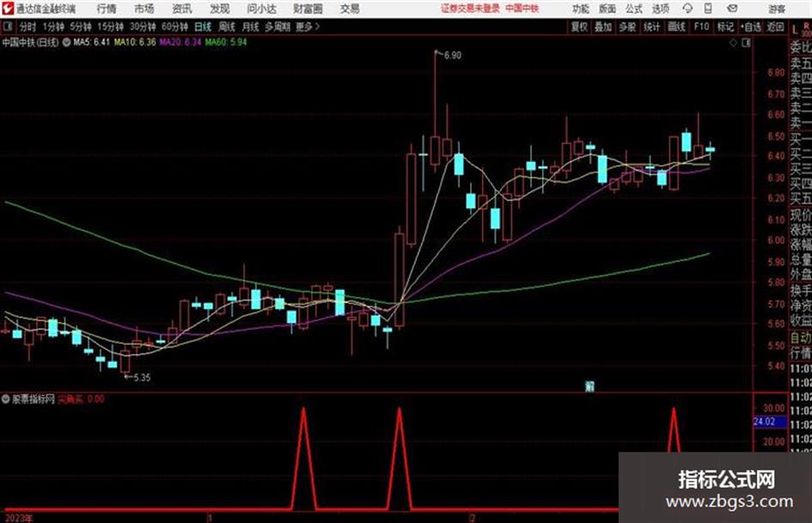Click the MA20: 6.34 indicator label
The image size is (812, 523).
click(x=180, y=42)
